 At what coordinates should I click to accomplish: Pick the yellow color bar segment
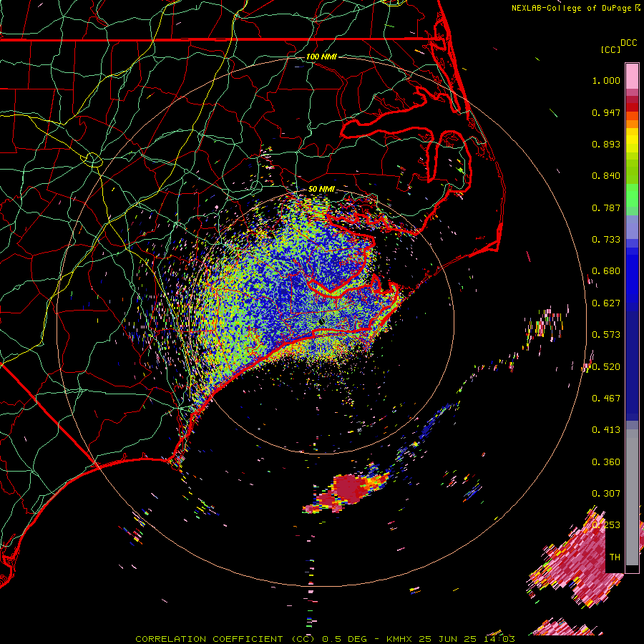pos(632,140)
